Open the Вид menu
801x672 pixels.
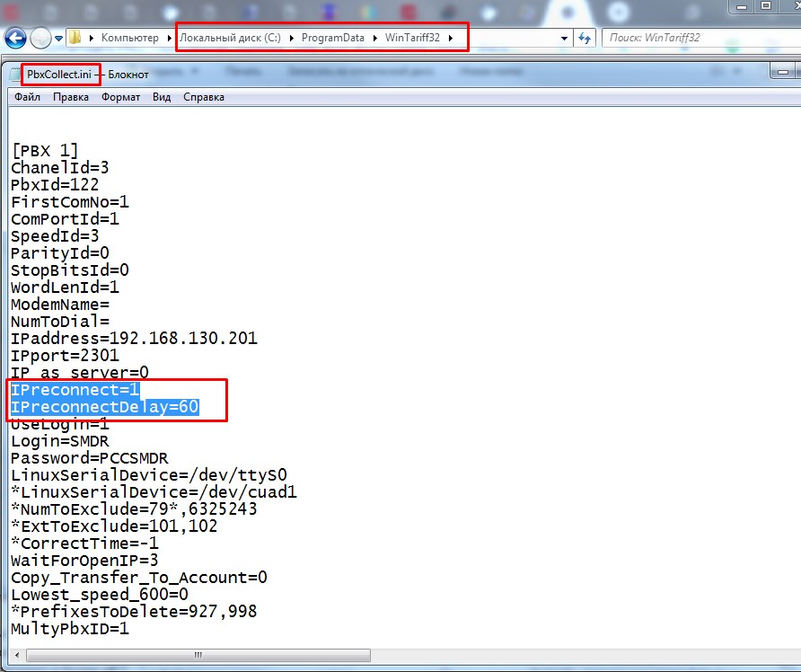pos(162,97)
